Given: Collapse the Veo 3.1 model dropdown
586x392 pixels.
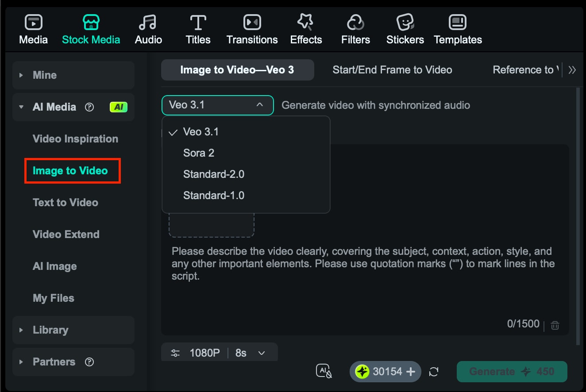Looking at the screenshot, I should coord(217,105).
